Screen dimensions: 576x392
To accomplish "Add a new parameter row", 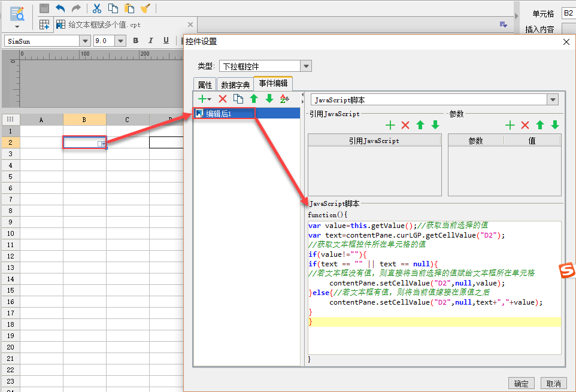I will [x=510, y=125].
